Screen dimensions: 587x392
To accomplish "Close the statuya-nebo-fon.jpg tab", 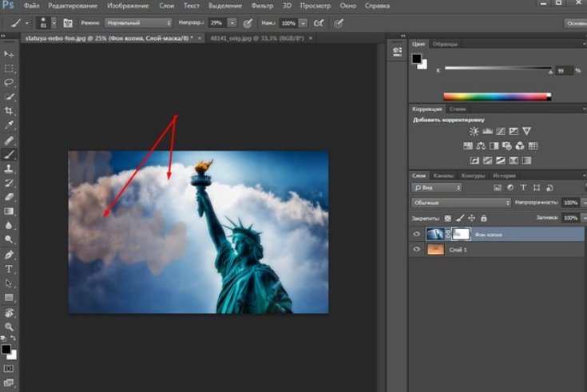I will pos(199,38).
